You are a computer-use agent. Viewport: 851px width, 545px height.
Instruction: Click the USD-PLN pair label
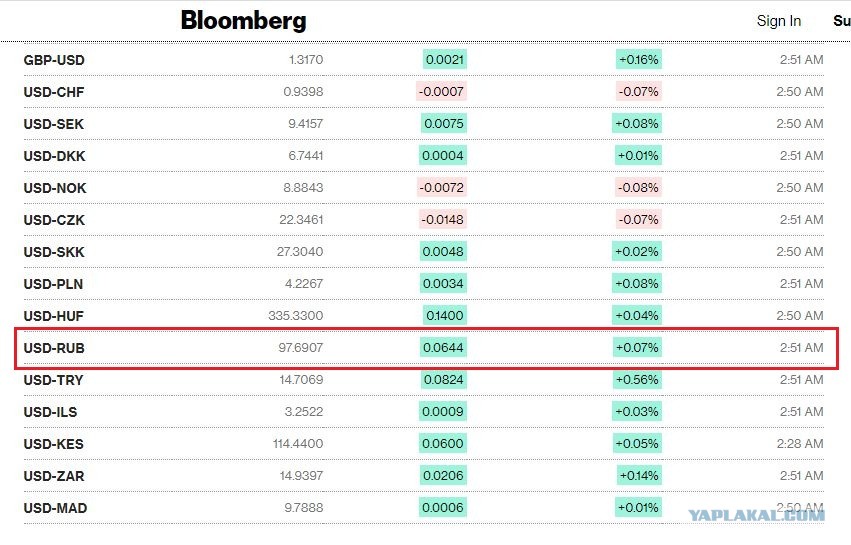click(x=53, y=284)
